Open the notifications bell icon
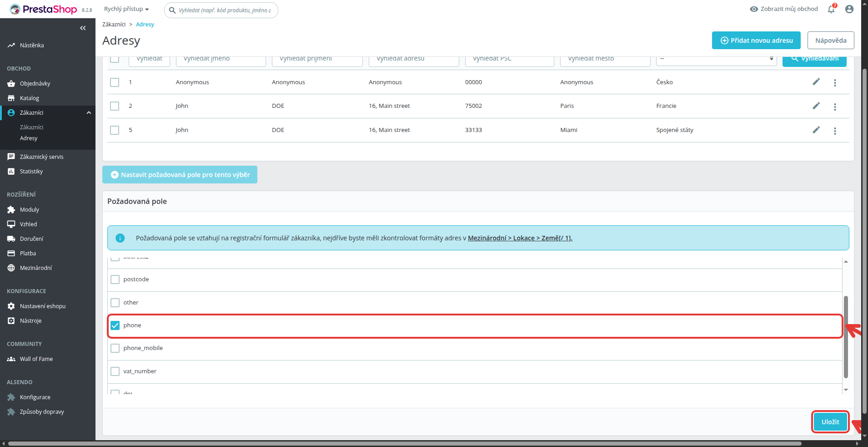868x447 pixels. click(x=831, y=9)
